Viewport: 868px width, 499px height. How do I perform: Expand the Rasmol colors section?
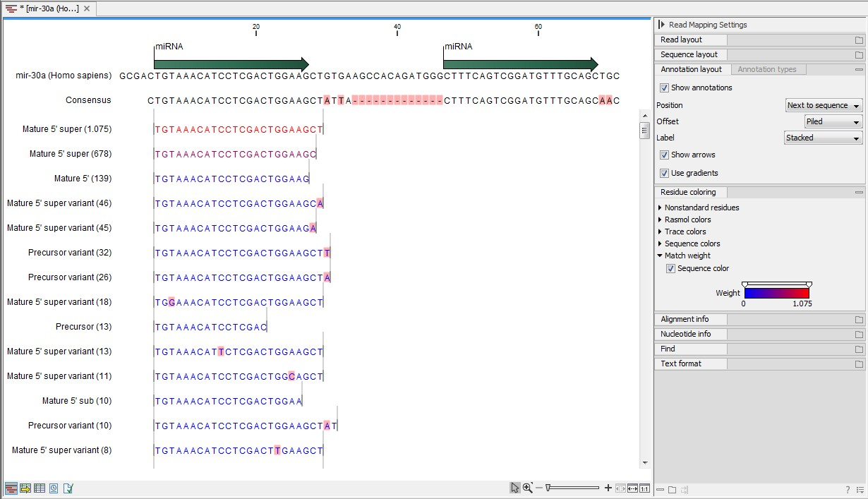click(687, 220)
